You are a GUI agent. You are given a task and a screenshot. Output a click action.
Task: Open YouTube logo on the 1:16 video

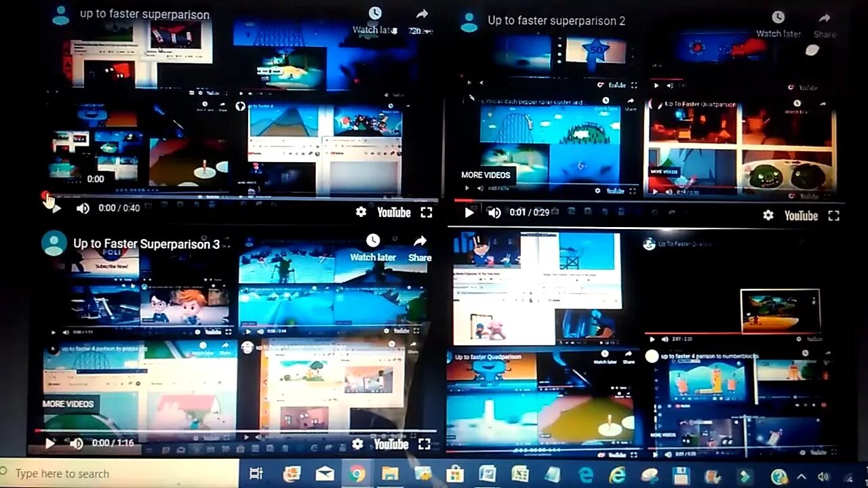point(391,444)
